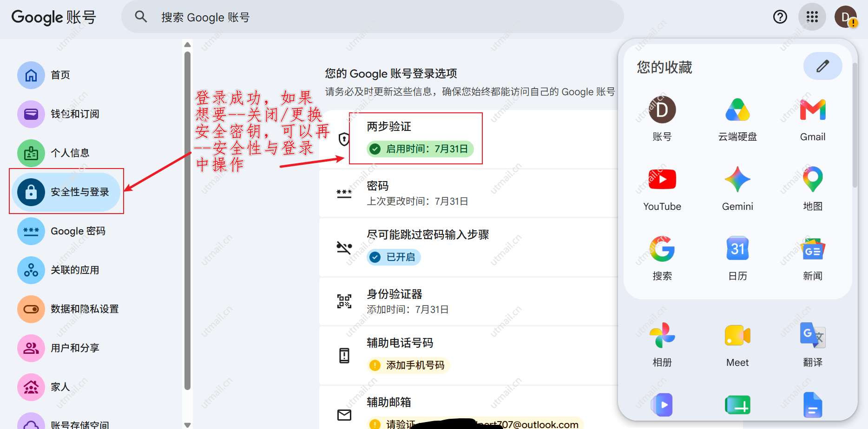This screenshot has width=868, height=429.
Task: Click the 身份验证器 QR code icon
Action: pos(344,301)
